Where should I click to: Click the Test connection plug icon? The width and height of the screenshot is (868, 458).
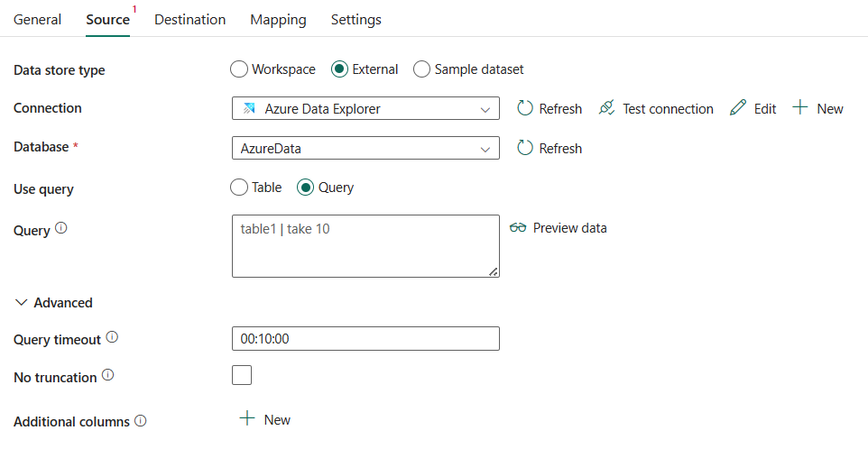(x=606, y=108)
